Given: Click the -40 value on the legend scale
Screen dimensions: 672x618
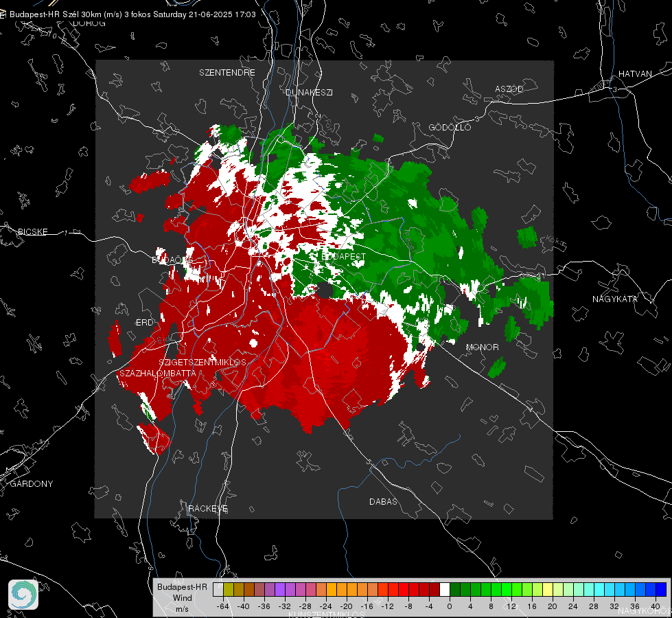Looking at the screenshot, I should tap(244, 606).
